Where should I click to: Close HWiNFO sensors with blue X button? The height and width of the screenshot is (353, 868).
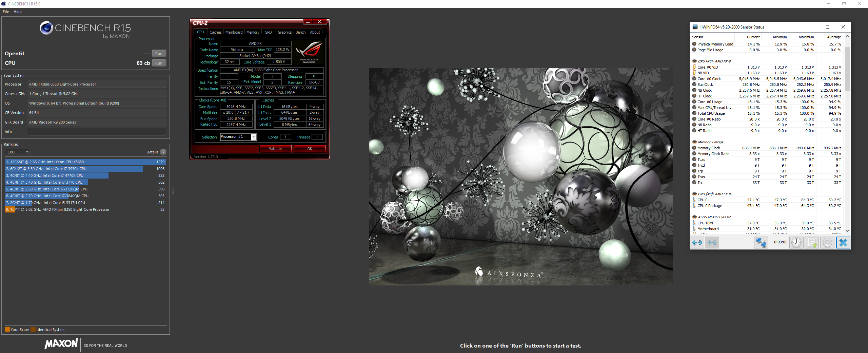click(x=843, y=242)
